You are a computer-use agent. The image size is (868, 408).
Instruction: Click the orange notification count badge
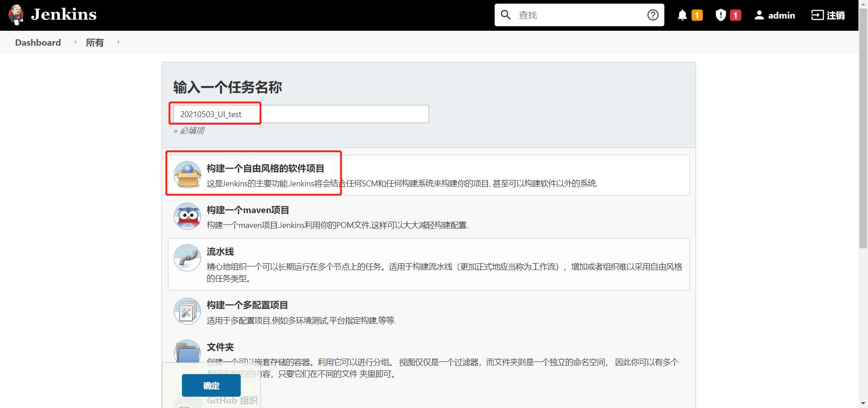697,15
